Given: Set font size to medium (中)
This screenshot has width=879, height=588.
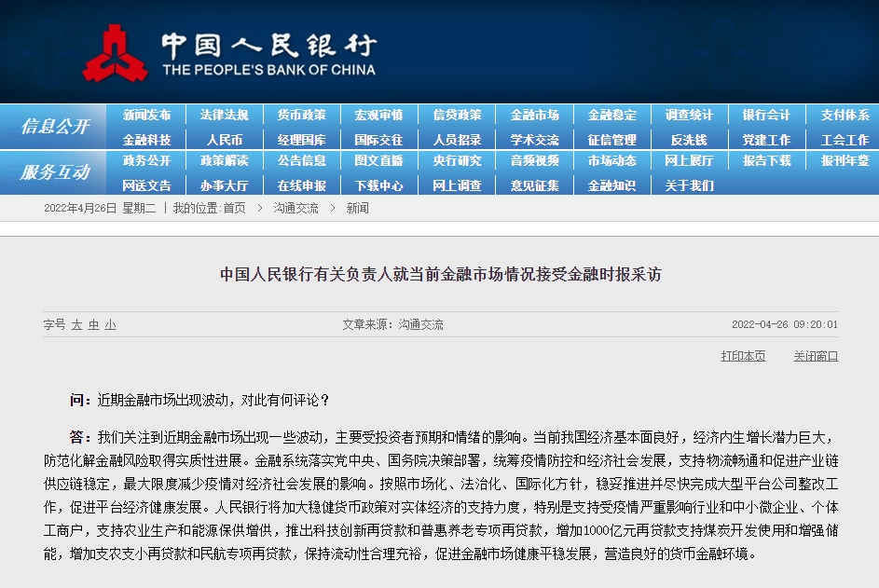Looking at the screenshot, I should [93, 325].
